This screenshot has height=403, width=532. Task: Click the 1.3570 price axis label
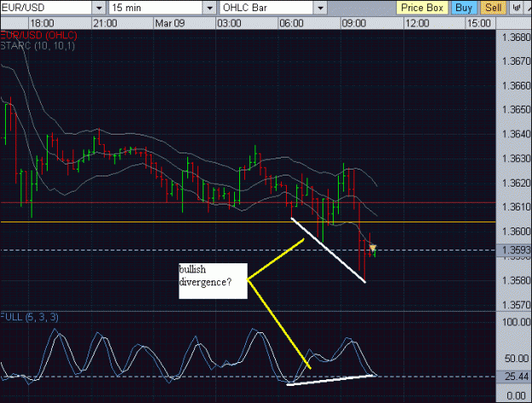[516, 305]
